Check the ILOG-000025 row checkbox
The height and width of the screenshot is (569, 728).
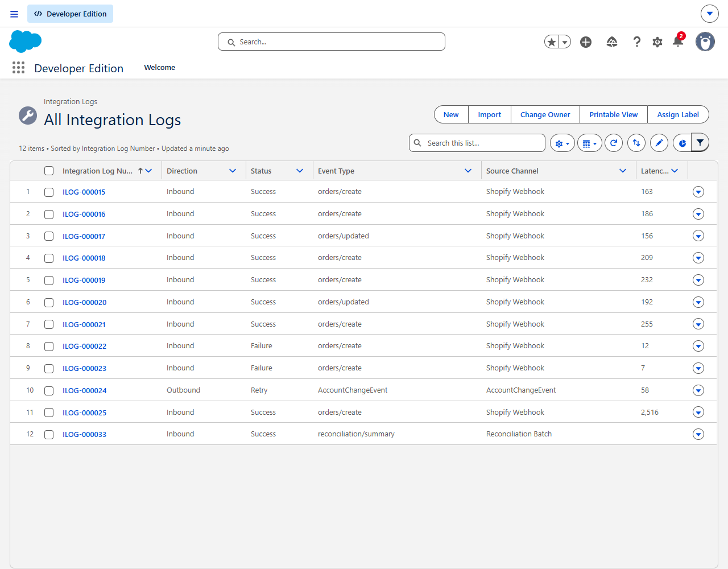click(x=49, y=413)
